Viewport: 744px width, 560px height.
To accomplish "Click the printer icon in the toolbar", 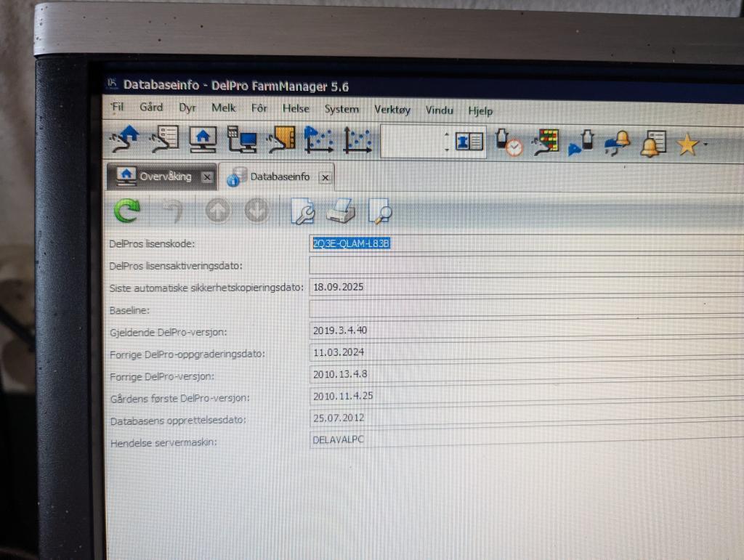I will pyautogui.click(x=340, y=211).
